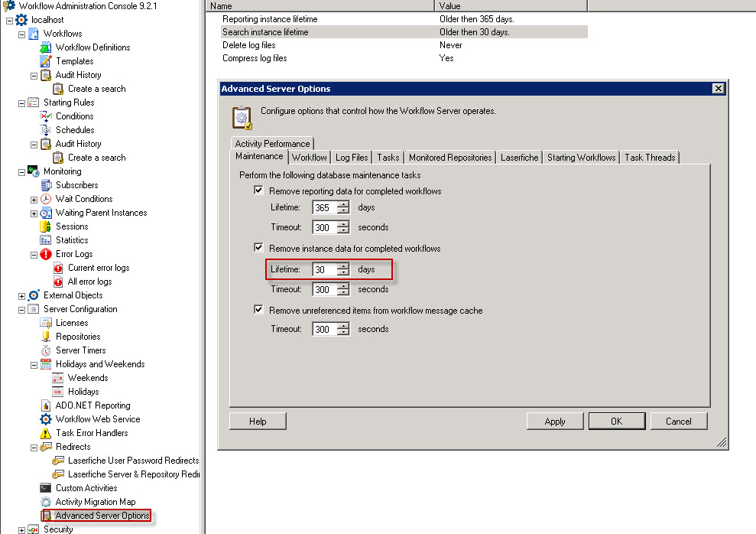Uncheck Remove reporting data for completed workflows

tap(258, 190)
